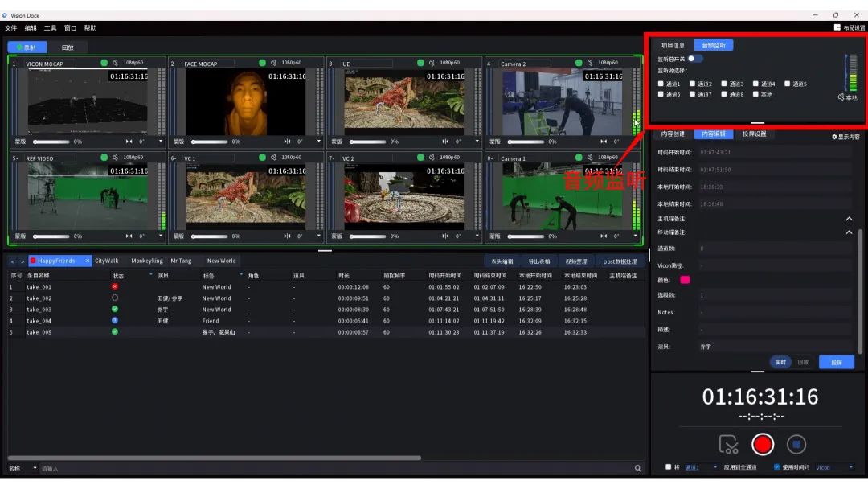
Task: Click the 投屏 button
Action: [x=837, y=362]
